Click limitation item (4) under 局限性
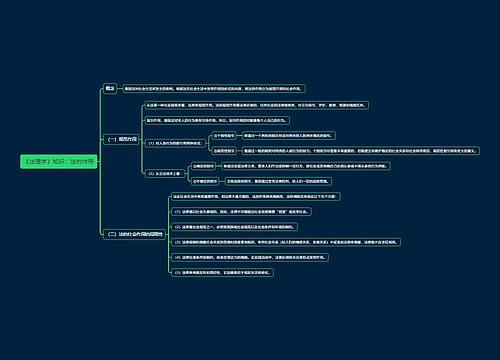Screen dimensions: 500x360 [250, 257]
